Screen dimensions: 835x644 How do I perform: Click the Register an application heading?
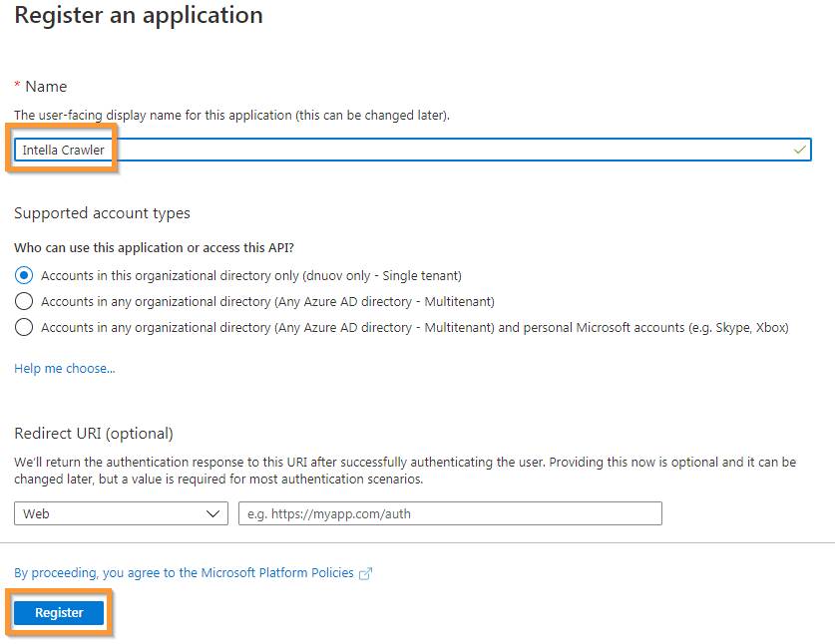coord(139,15)
